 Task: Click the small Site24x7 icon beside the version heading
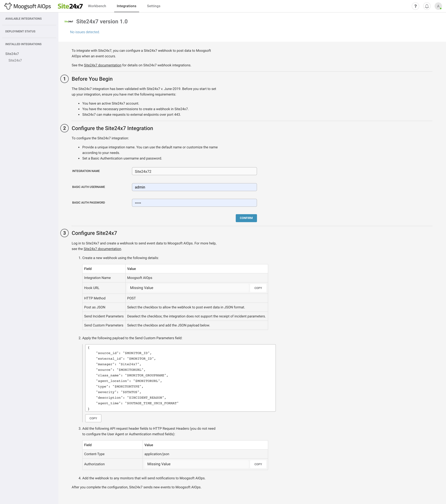click(x=69, y=22)
